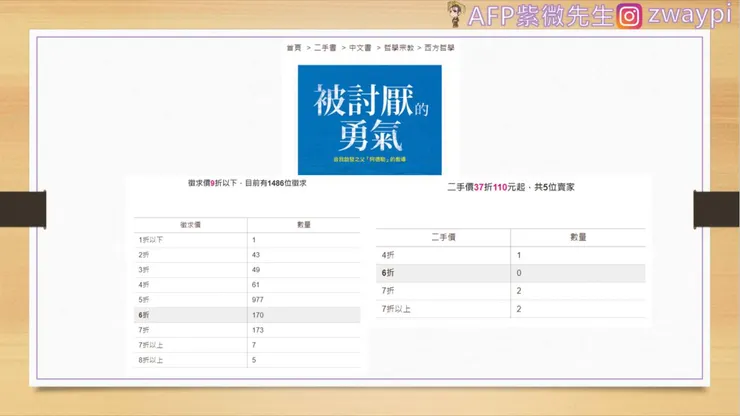Select 7折以上 in the 徵求價 table
The width and height of the screenshot is (740, 416).
point(151,345)
